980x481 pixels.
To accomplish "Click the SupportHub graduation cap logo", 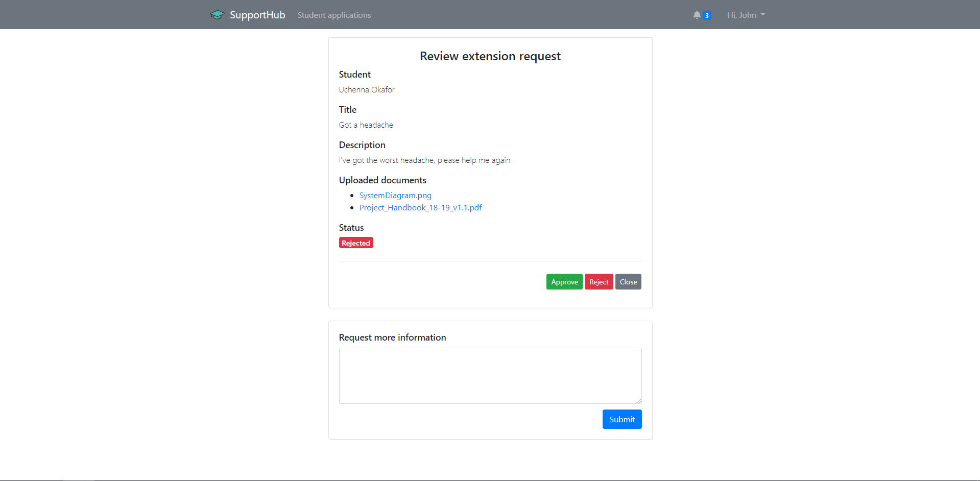I will coord(217,15).
